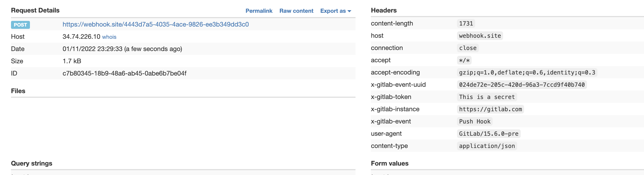
Task: Click the x-gitlab-event-uuid value
Action: 522,85
